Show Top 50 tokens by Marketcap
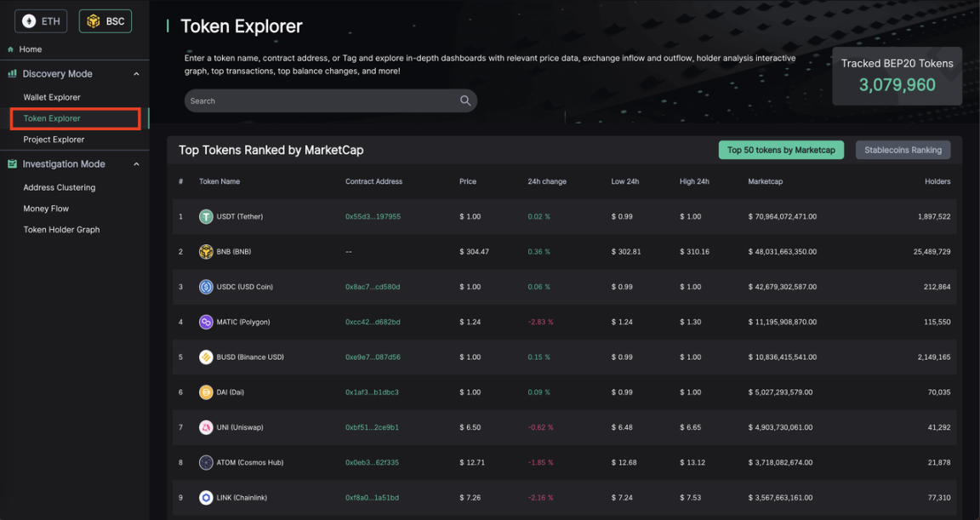The width and height of the screenshot is (980, 520). [781, 150]
